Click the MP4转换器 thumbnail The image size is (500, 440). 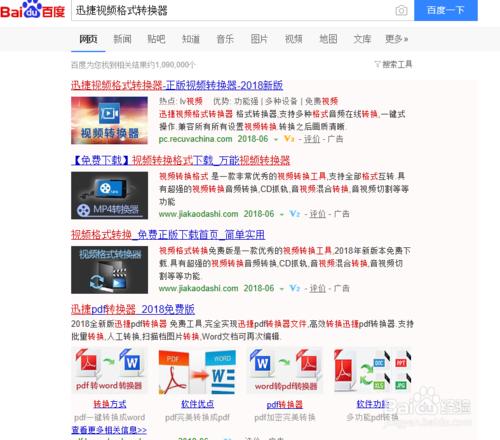pos(109,195)
